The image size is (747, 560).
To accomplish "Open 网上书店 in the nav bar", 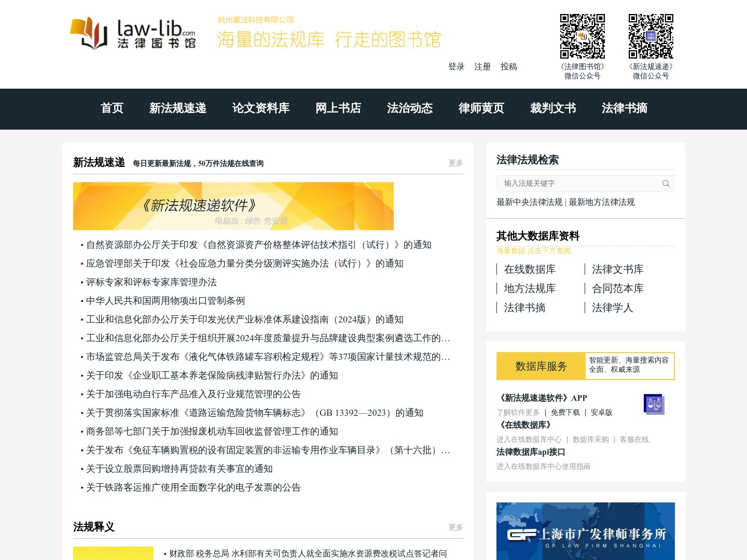I will coord(338,108).
